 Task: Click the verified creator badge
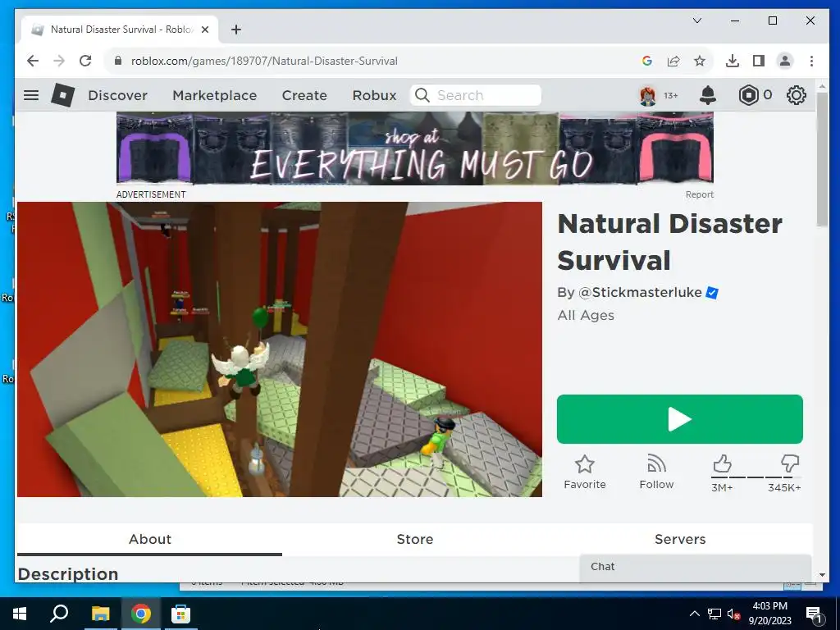[712, 293]
